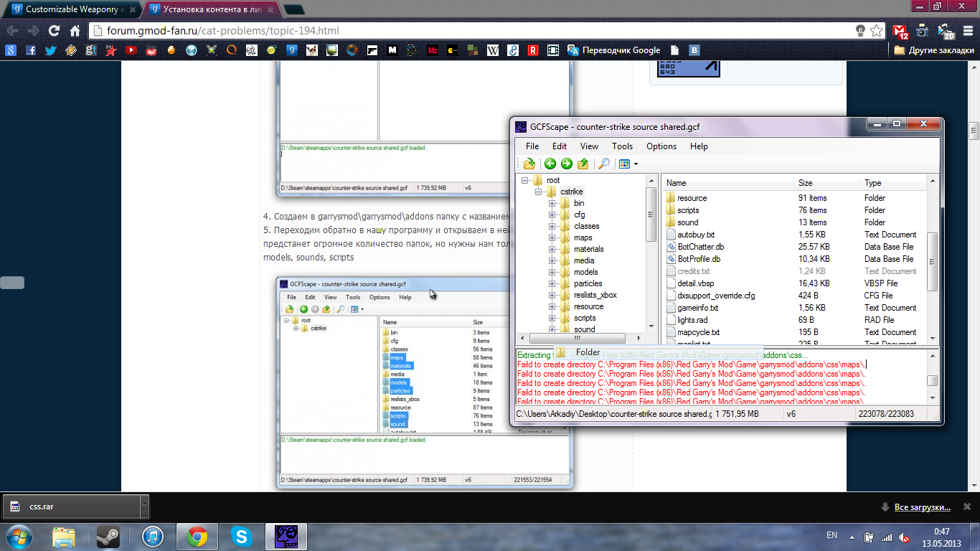This screenshot has width=980, height=551.
Task: Expand the cfg folder in the tree
Action: [x=552, y=215]
